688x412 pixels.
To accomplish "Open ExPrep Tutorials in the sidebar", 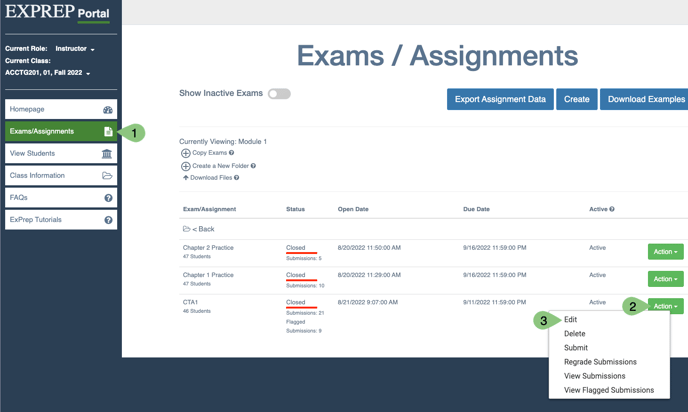I will point(61,220).
